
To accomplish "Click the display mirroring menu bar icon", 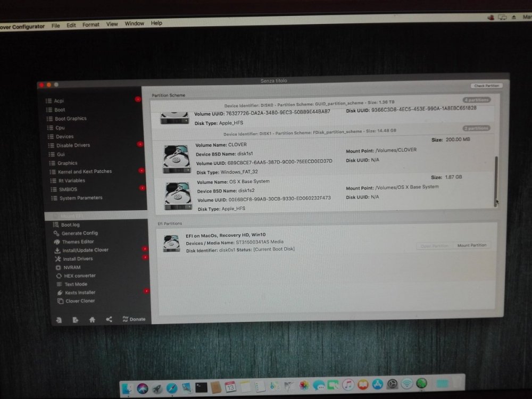I will [x=503, y=18].
